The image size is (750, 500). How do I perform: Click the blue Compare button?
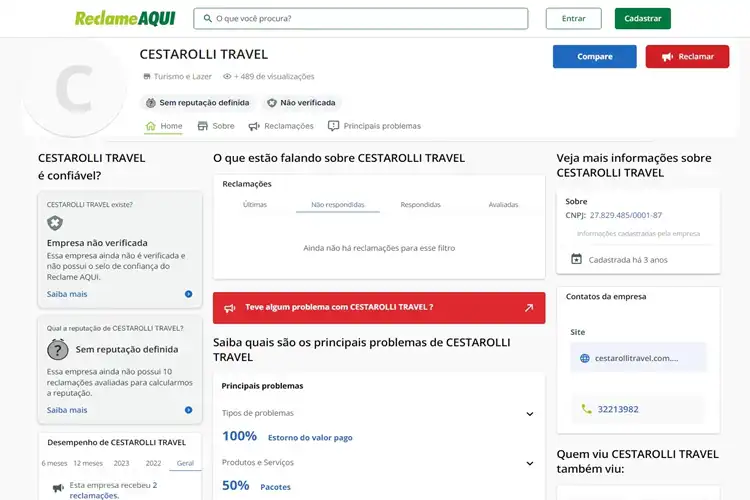tap(595, 56)
